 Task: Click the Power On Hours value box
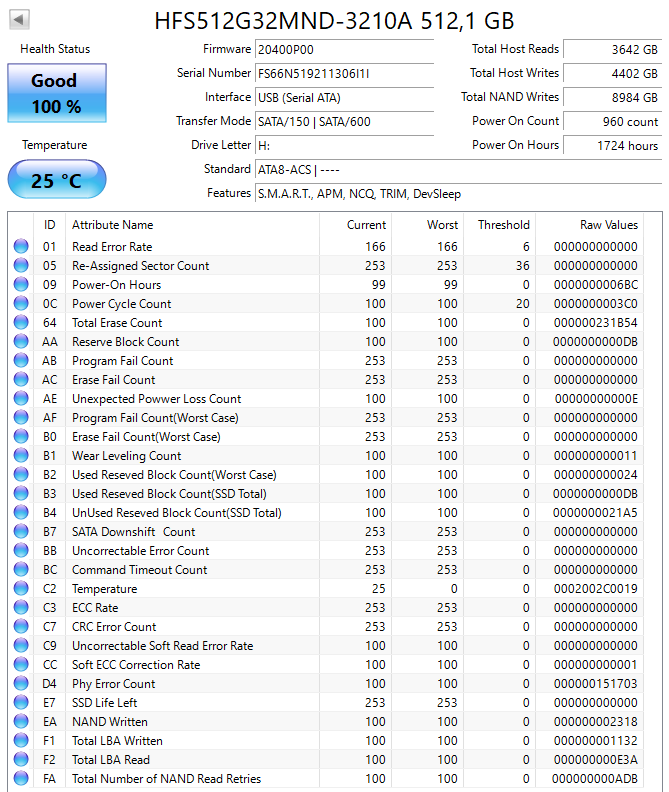pyautogui.click(x=612, y=145)
